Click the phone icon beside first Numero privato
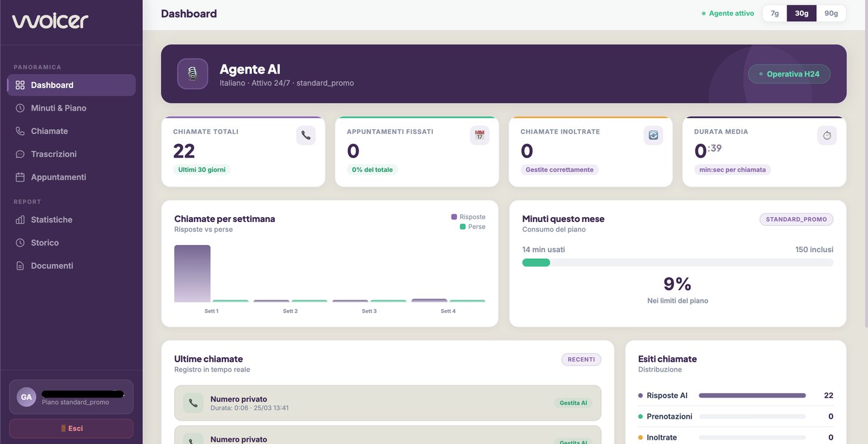 (193, 403)
